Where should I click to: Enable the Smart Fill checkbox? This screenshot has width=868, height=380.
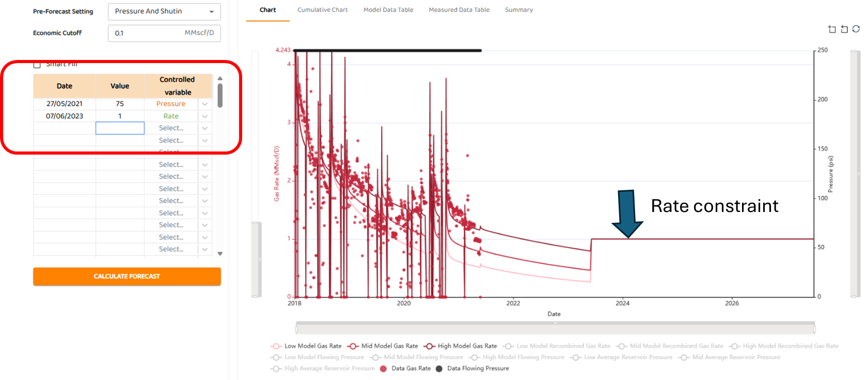pyautogui.click(x=37, y=65)
